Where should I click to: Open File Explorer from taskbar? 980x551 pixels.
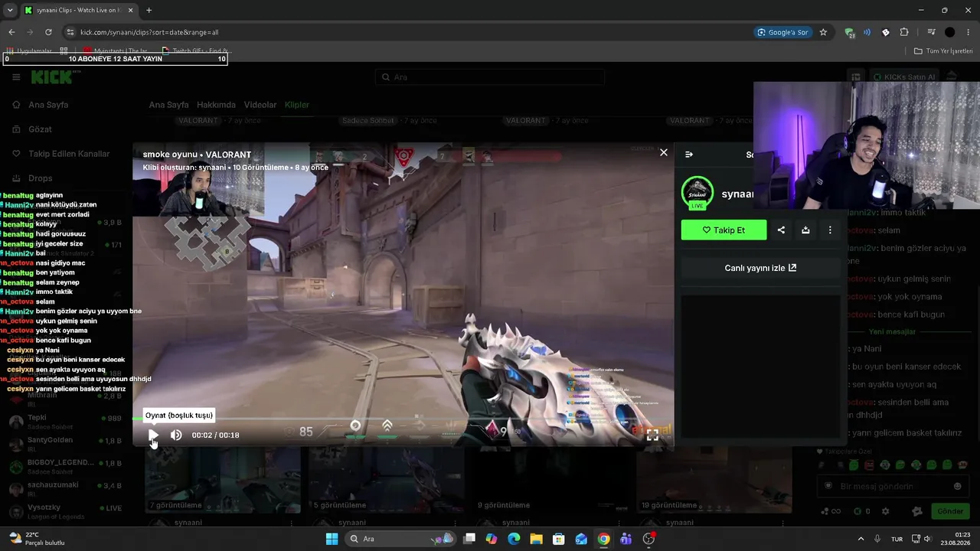(x=536, y=539)
